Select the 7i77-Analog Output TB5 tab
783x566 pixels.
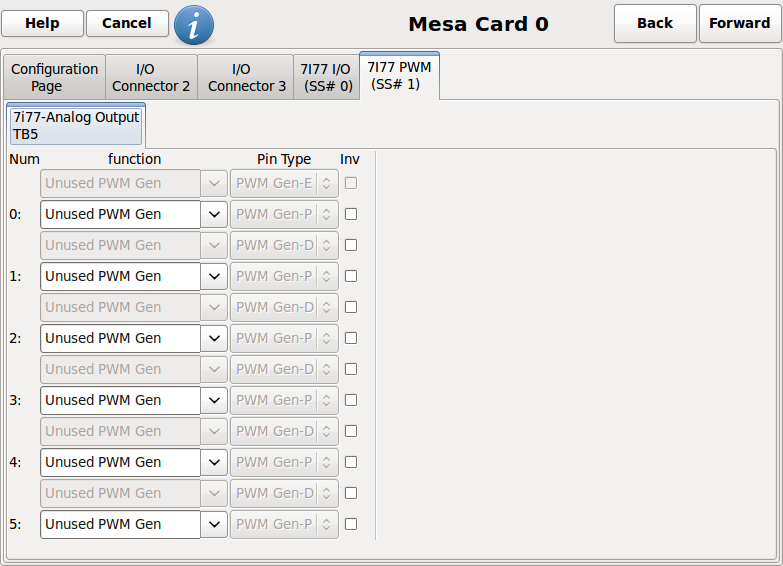coord(76,125)
